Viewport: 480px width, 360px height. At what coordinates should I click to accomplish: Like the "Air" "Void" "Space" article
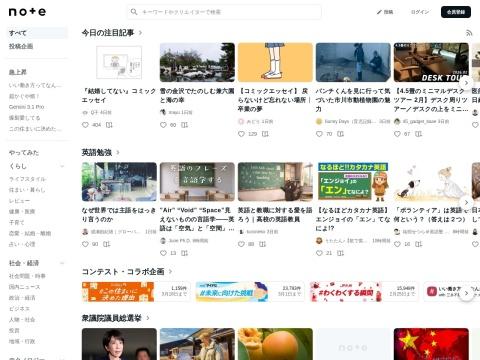click(x=163, y=253)
